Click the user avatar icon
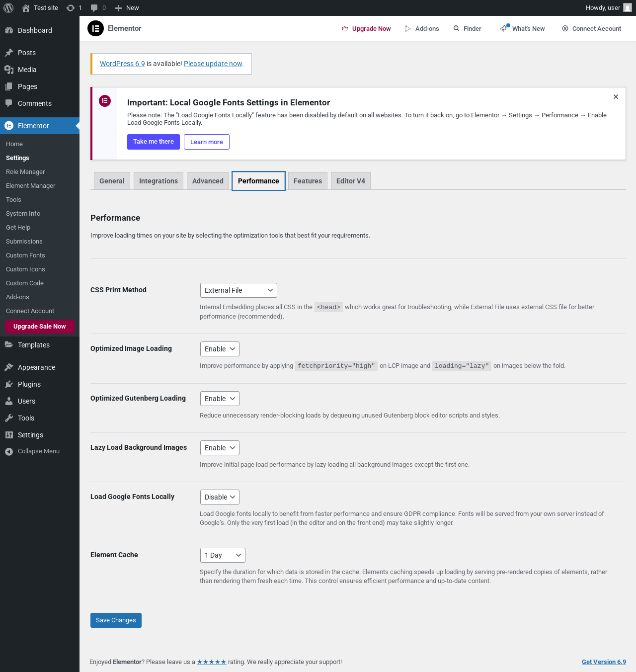The width and height of the screenshot is (636, 672). [x=628, y=8]
